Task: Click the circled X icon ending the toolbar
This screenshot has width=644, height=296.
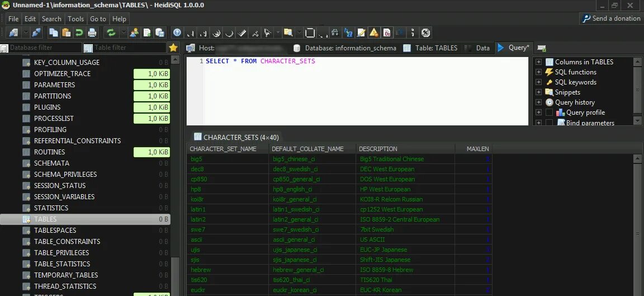Action: coord(425,33)
